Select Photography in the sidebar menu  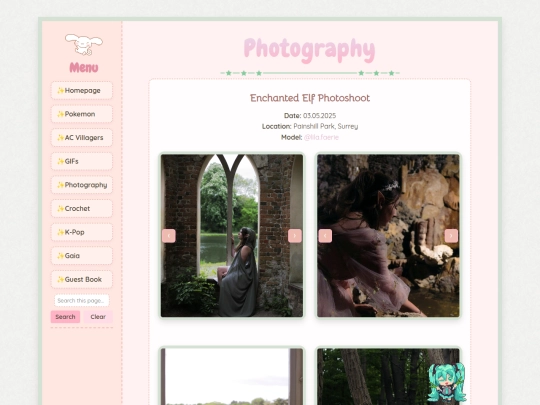pyautogui.click(x=82, y=185)
